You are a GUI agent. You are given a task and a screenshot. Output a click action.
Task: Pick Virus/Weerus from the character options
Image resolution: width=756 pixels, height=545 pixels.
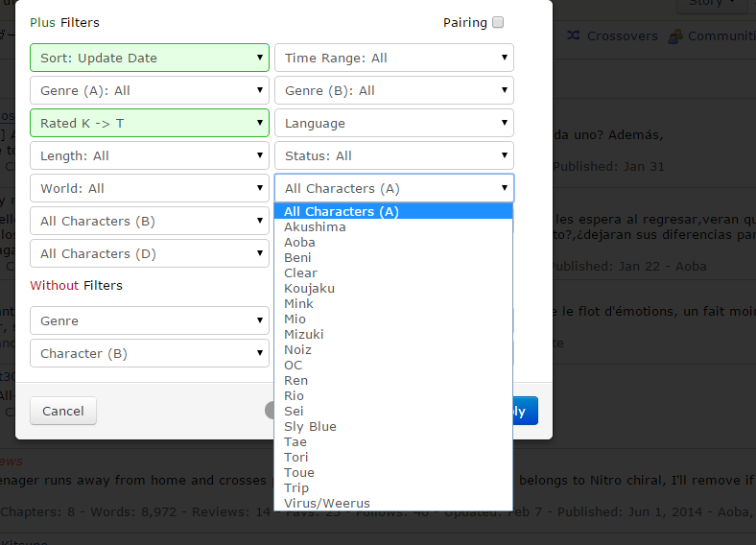[326, 503]
